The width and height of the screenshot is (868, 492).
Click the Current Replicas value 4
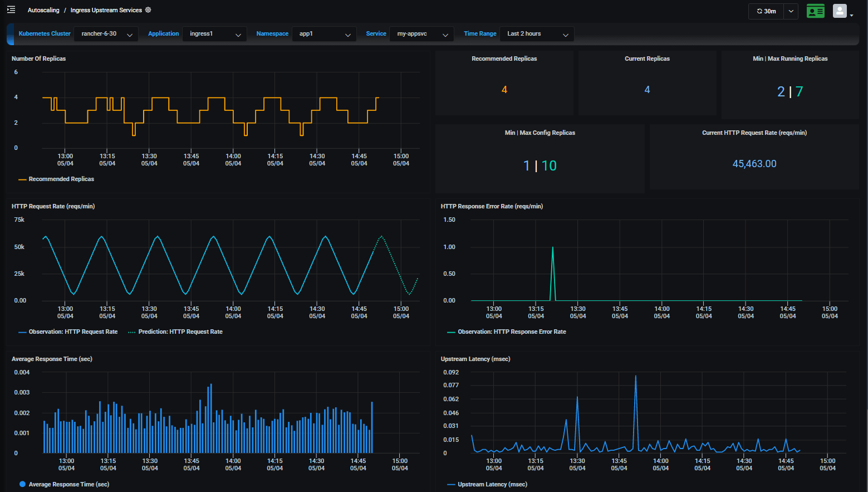tap(647, 90)
